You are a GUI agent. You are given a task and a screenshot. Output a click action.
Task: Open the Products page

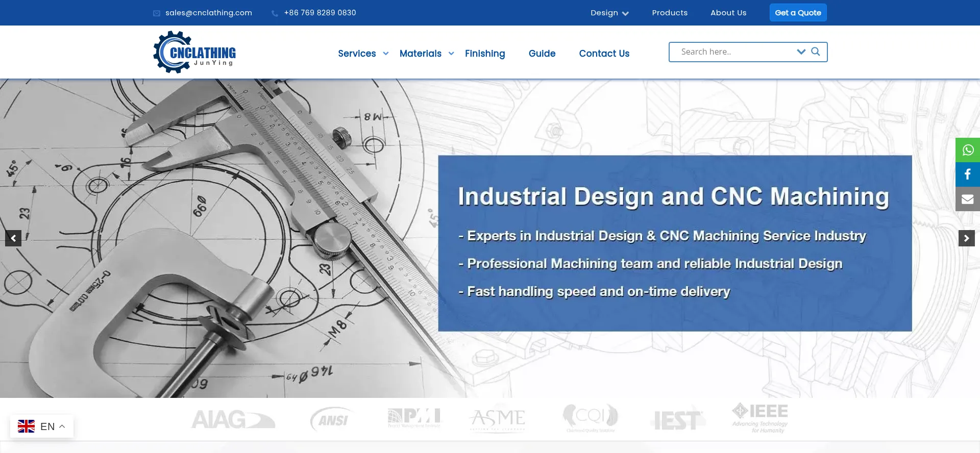pos(670,13)
